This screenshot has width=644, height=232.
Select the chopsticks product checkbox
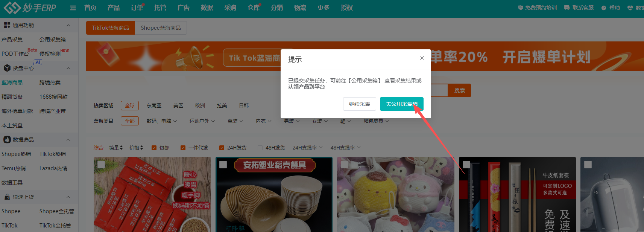pyautogui.click(x=466, y=165)
